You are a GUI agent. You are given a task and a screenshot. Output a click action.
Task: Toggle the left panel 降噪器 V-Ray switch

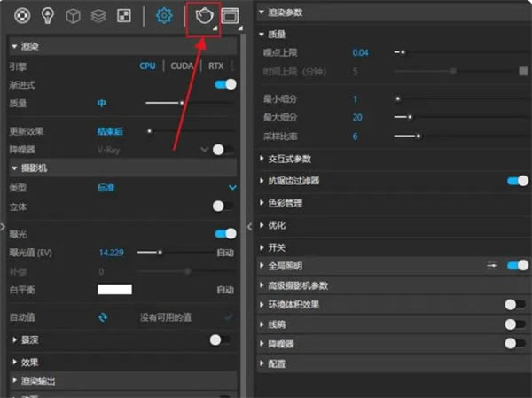point(223,149)
